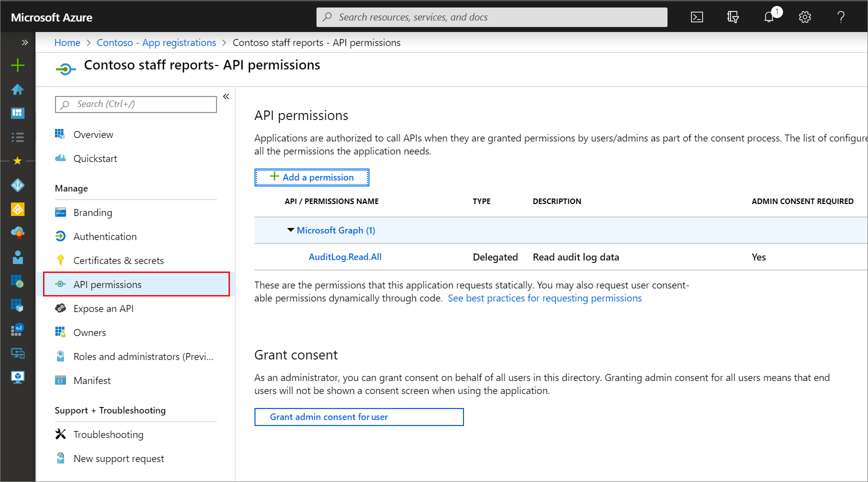868x482 pixels.
Task: Go to the Home icon in the sidebar
Action: tap(17, 89)
